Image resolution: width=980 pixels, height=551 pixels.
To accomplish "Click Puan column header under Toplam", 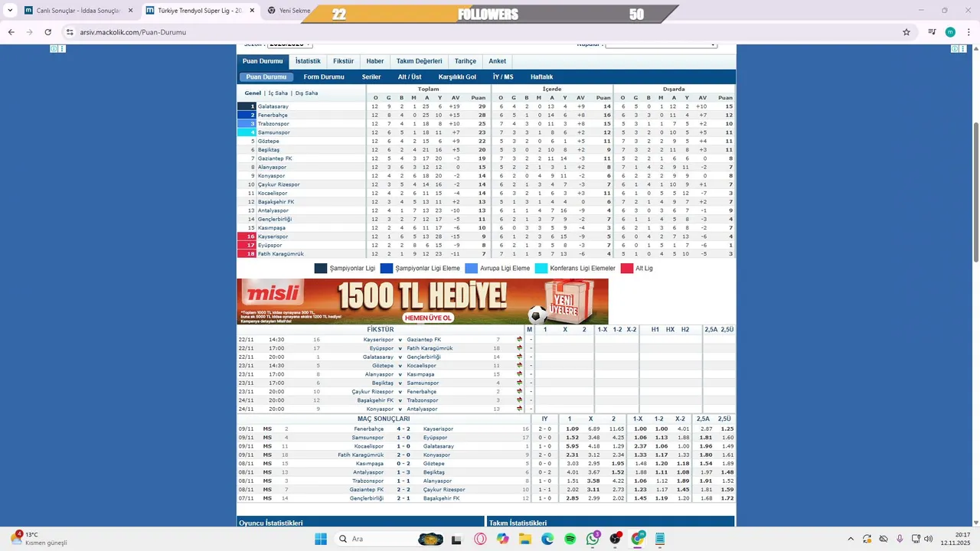I will [x=479, y=98].
